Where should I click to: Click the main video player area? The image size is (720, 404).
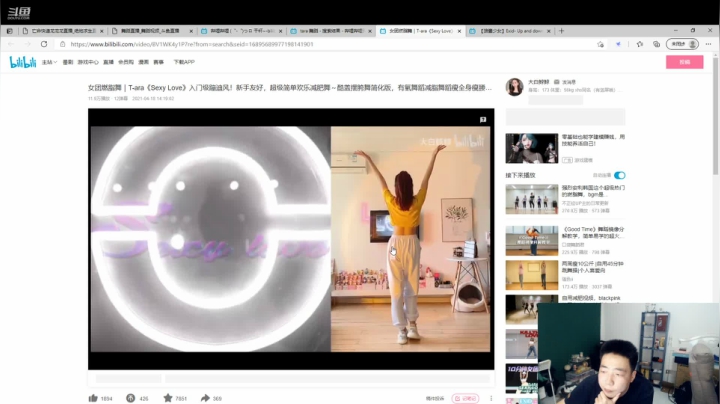[291, 239]
